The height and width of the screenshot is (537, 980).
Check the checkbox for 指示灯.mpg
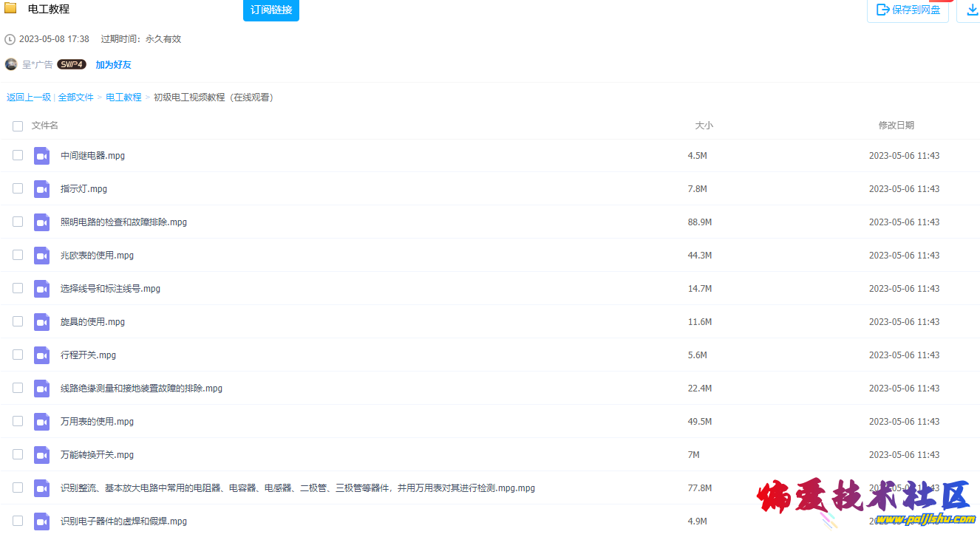point(17,188)
